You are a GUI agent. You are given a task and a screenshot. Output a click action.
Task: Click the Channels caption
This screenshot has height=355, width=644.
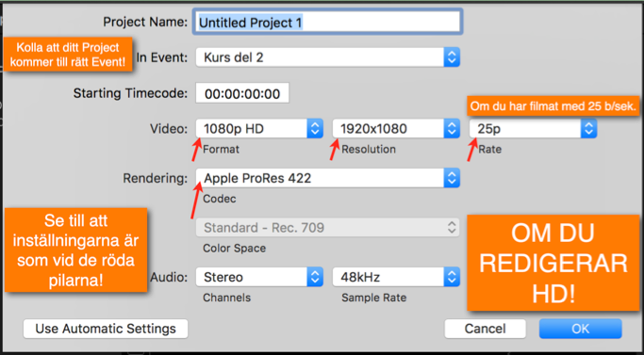pos(226,298)
